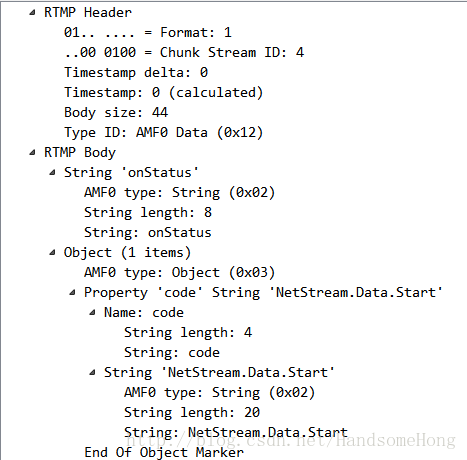
Task: Collapse the RTMP Header node
Action: tap(32, 13)
